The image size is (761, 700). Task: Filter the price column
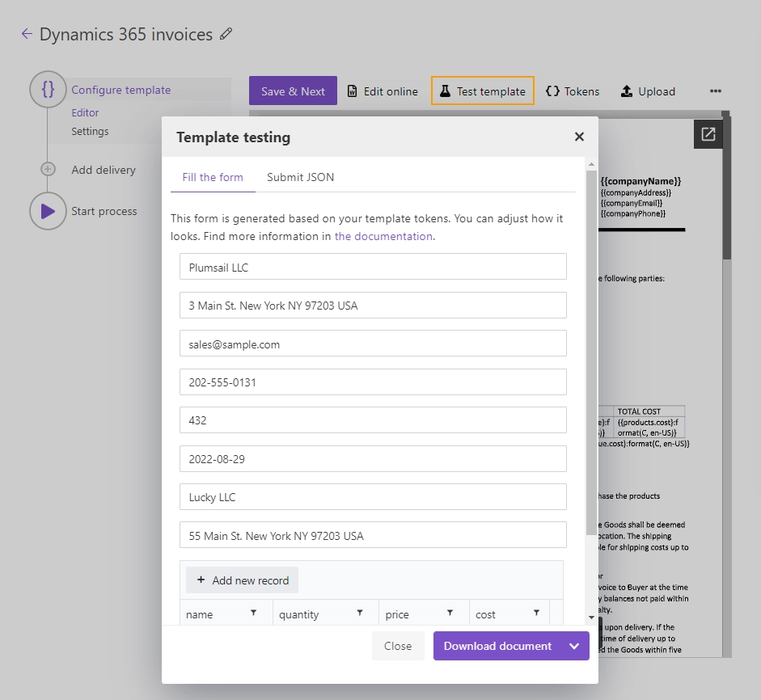coord(450,613)
